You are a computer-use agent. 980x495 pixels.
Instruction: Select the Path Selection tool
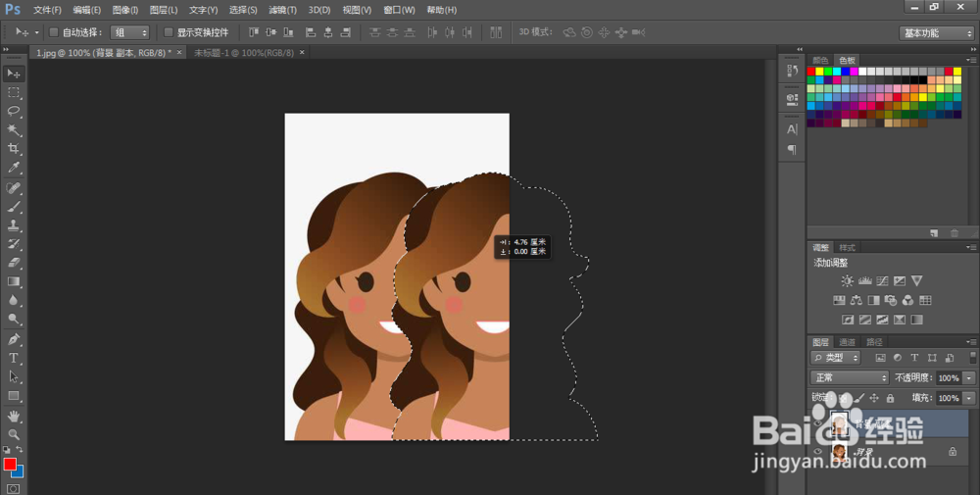click(x=13, y=376)
